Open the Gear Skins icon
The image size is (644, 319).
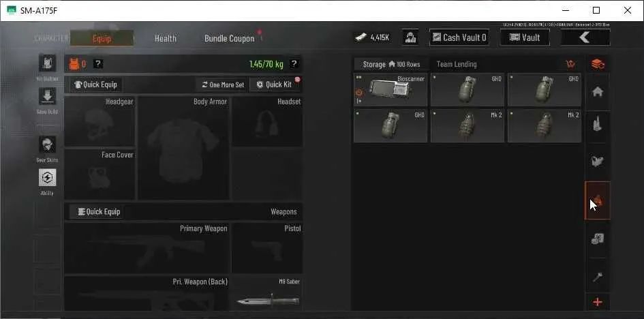point(47,145)
